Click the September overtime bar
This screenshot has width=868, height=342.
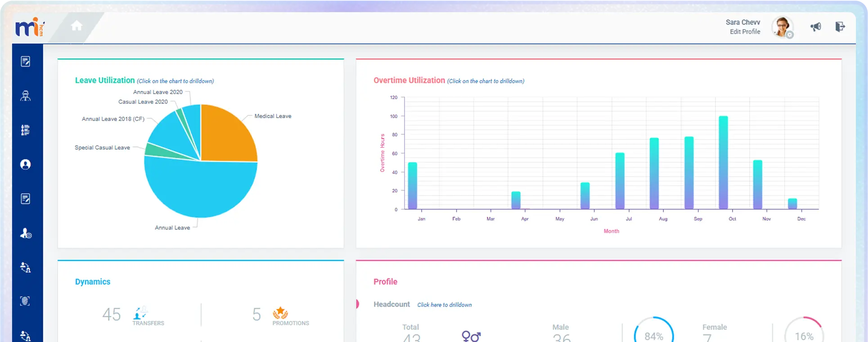(689, 173)
